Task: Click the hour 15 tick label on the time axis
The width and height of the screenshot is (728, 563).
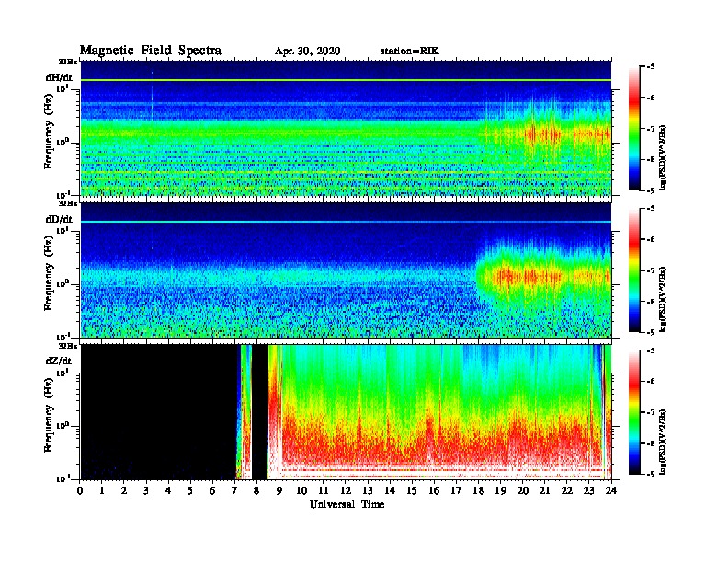Action: coord(412,490)
